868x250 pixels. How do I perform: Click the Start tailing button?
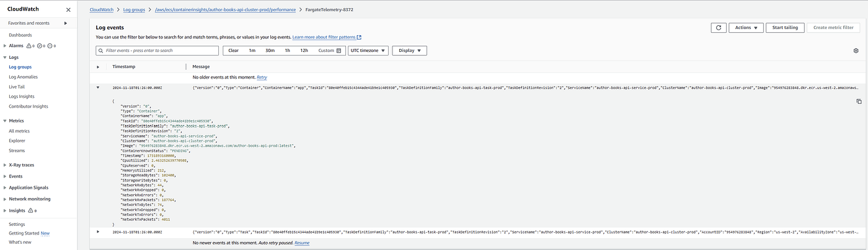click(x=785, y=28)
